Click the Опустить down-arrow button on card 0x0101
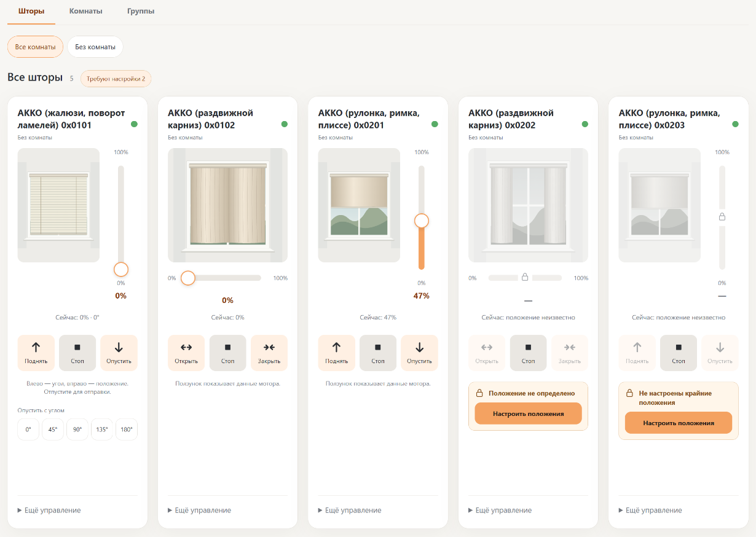The height and width of the screenshot is (537, 756). click(119, 353)
